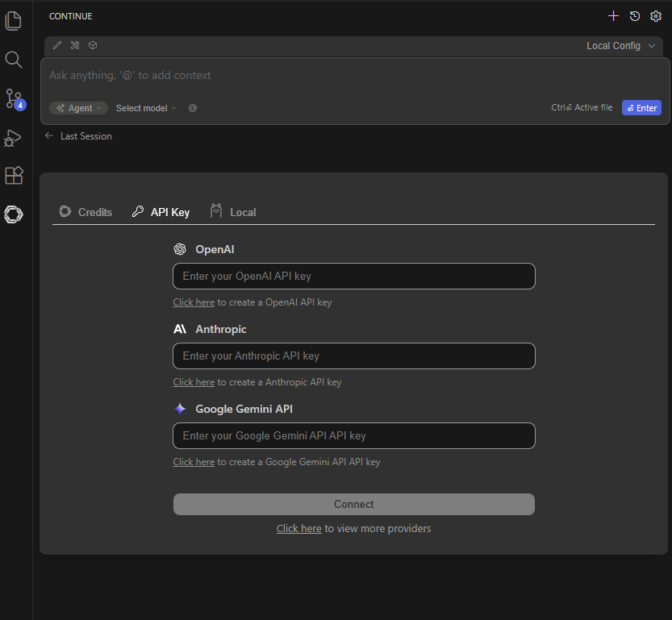Viewport: 672px width, 620px height.
Task: Open session history clock icon
Action: 635,16
